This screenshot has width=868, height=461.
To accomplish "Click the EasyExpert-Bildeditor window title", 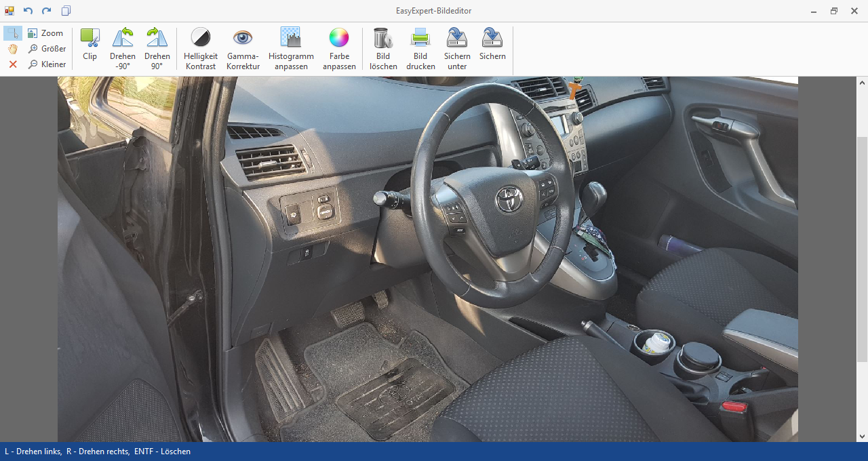I will tap(434, 11).
